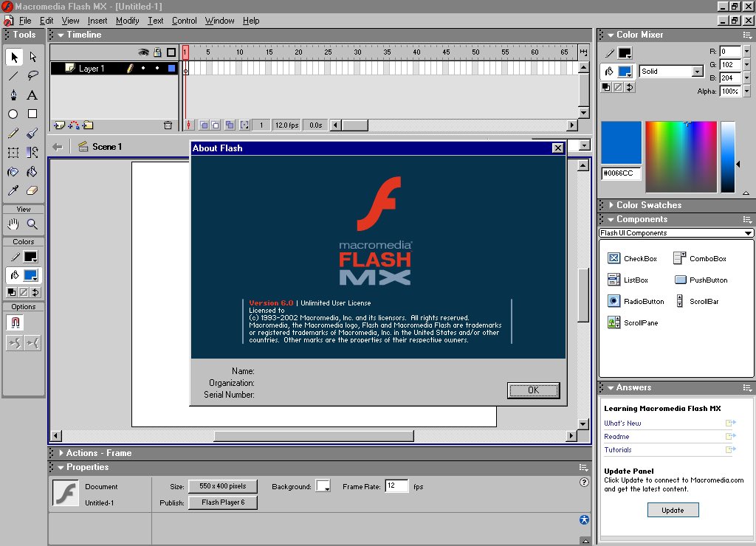
Task: Toggle Onion Skin Outlines in Timeline
Action: [x=215, y=125]
